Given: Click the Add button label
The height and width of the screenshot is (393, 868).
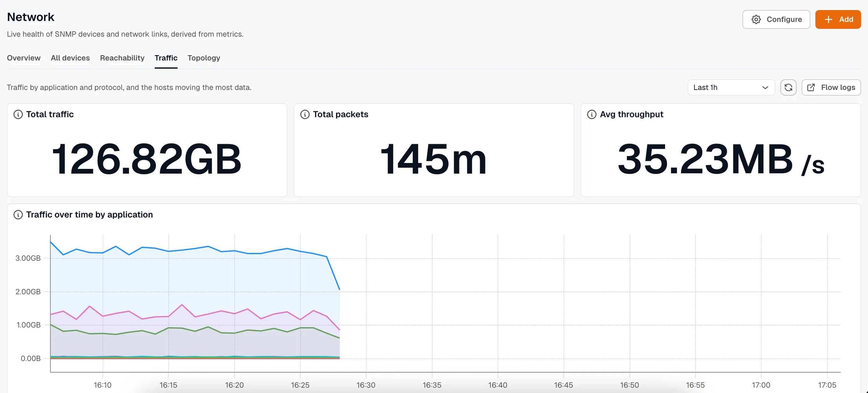Looking at the screenshot, I should [846, 19].
